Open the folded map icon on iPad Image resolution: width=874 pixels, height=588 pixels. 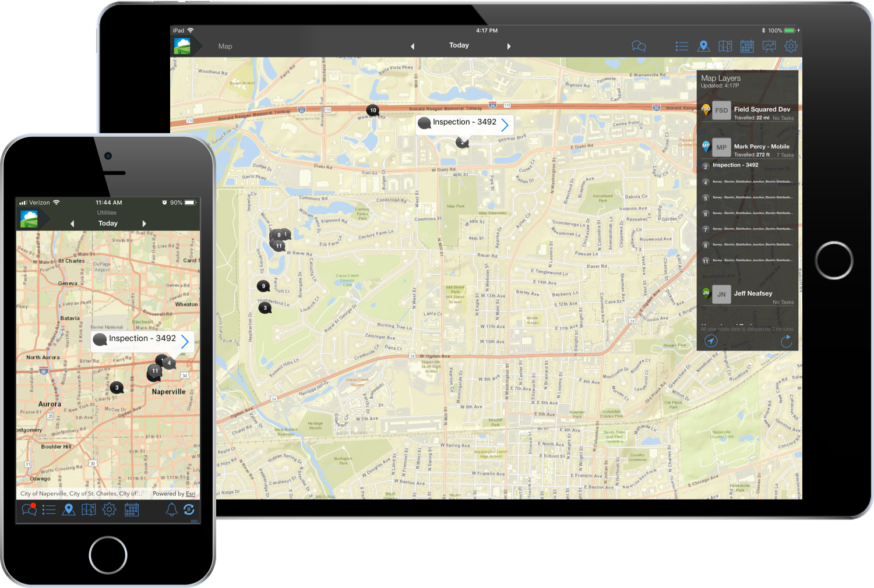tap(725, 45)
